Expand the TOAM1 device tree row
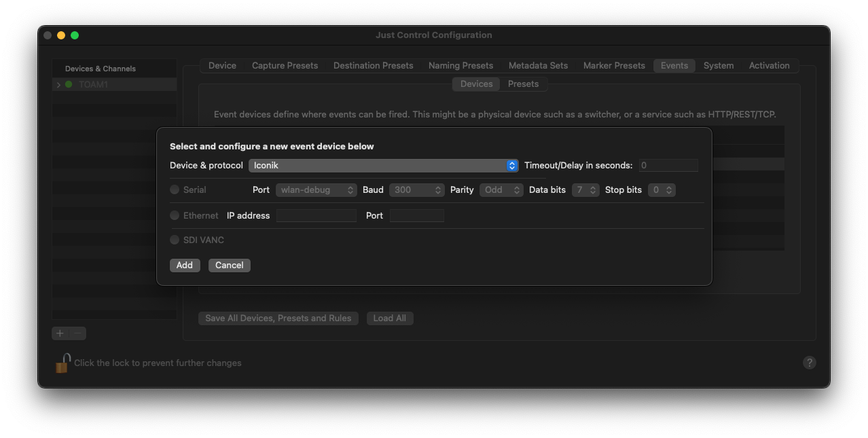 (x=59, y=85)
